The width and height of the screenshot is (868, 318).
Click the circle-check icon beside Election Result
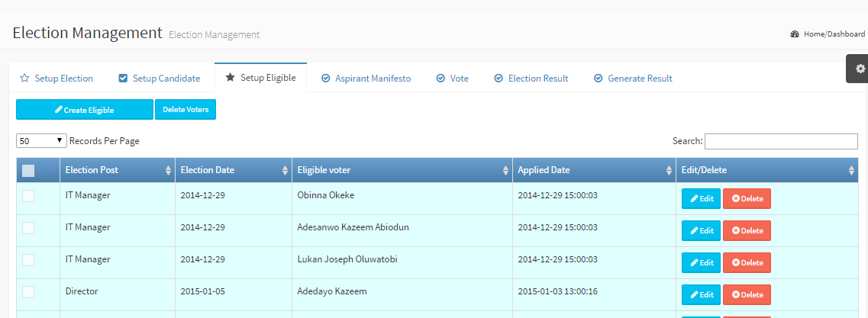[x=499, y=79]
